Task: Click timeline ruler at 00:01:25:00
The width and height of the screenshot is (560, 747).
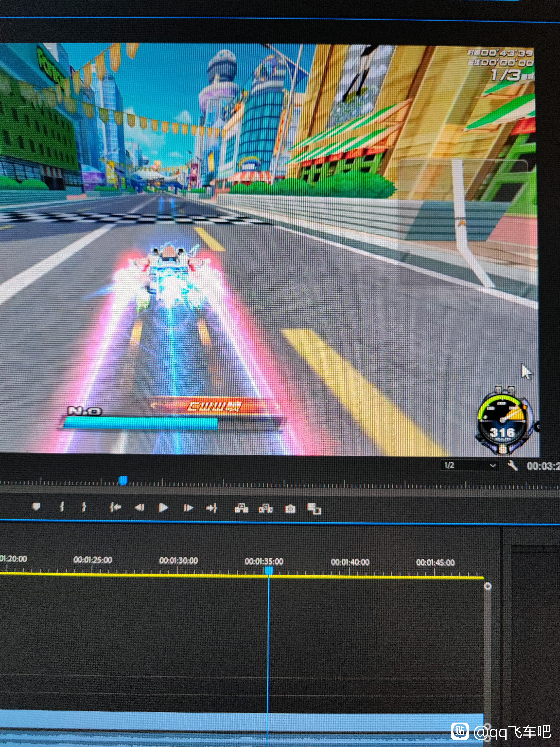Action: [93, 560]
